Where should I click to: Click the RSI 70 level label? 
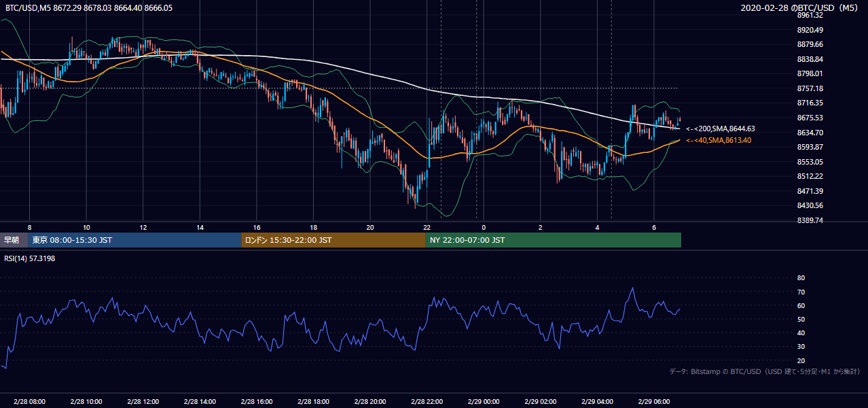[x=801, y=292]
